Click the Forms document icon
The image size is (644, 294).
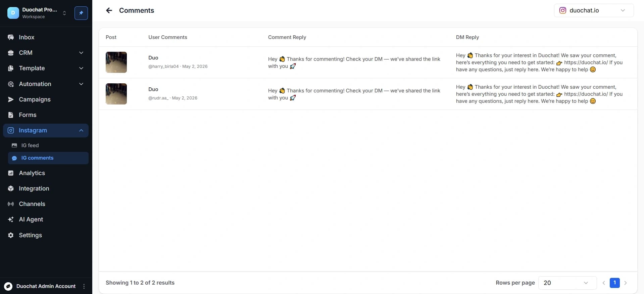pyautogui.click(x=11, y=115)
